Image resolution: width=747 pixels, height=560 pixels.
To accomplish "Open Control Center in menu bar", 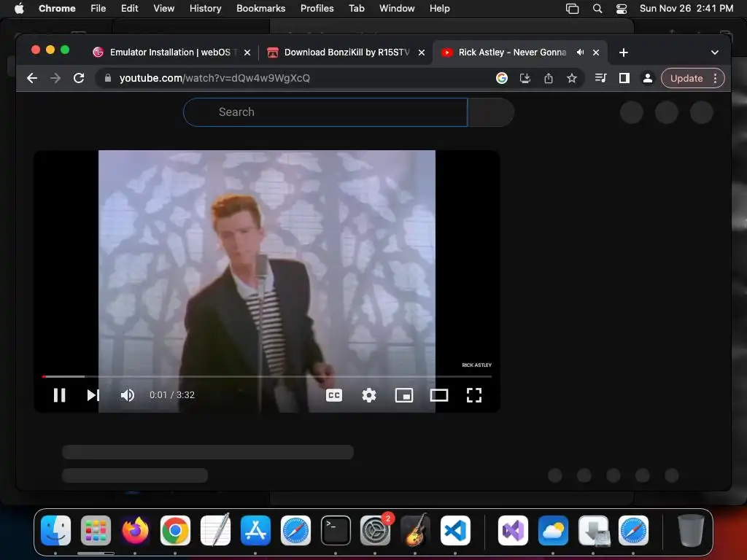I will 622,8.
